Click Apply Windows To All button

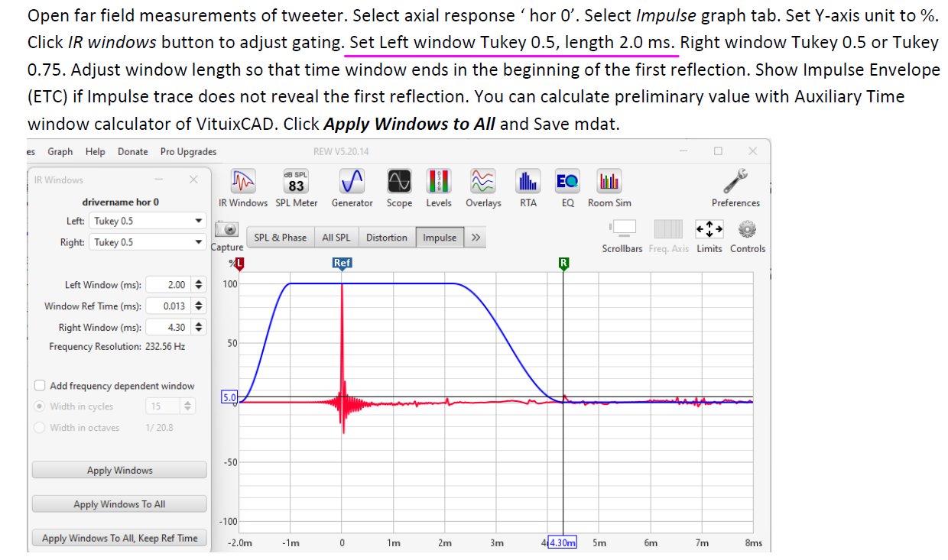tap(119, 504)
